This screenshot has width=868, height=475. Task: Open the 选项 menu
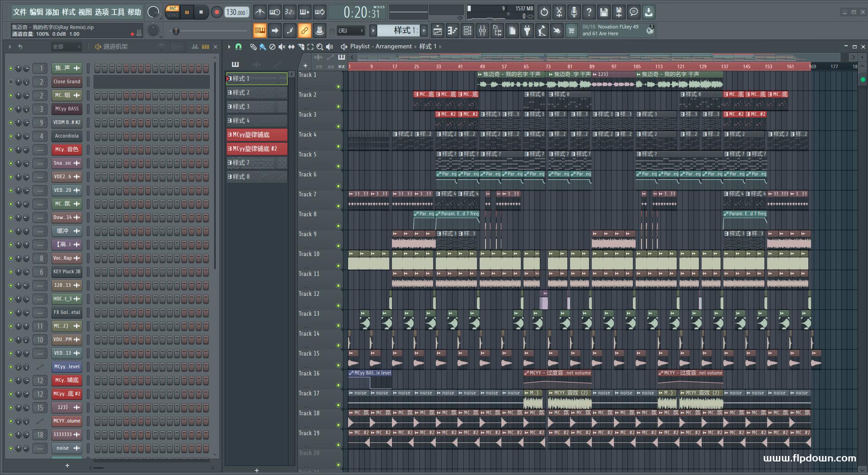tap(102, 12)
